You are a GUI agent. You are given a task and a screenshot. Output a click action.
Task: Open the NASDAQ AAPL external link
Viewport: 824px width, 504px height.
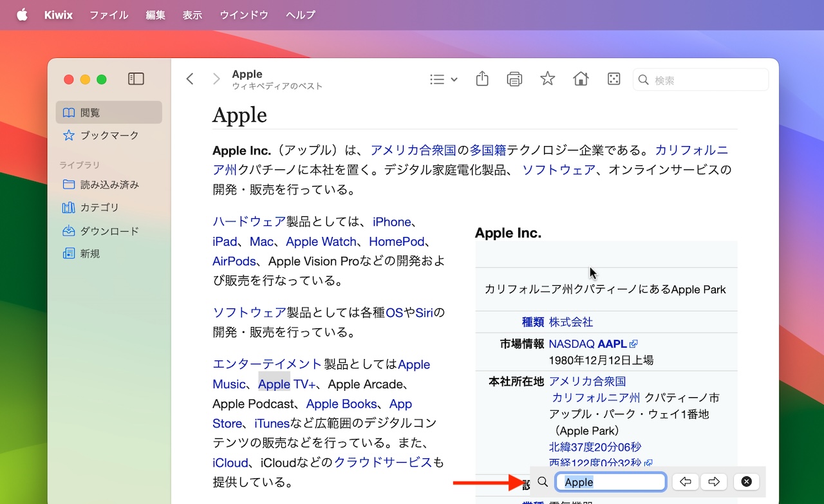(x=593, y=344)
